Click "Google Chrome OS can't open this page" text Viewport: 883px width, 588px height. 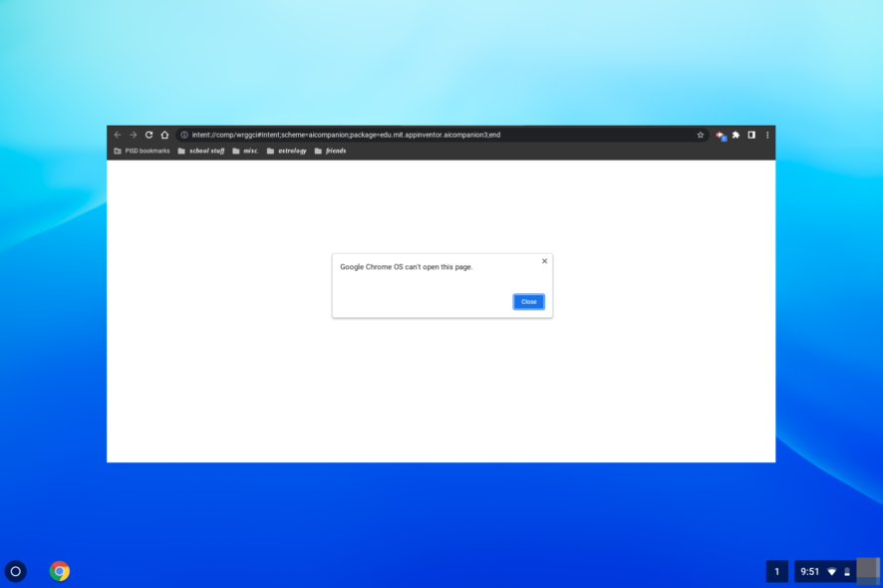pos(406,267)
